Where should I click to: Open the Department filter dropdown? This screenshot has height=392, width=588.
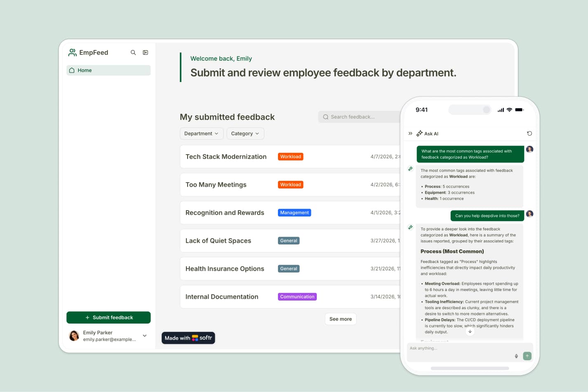[202, 134]
